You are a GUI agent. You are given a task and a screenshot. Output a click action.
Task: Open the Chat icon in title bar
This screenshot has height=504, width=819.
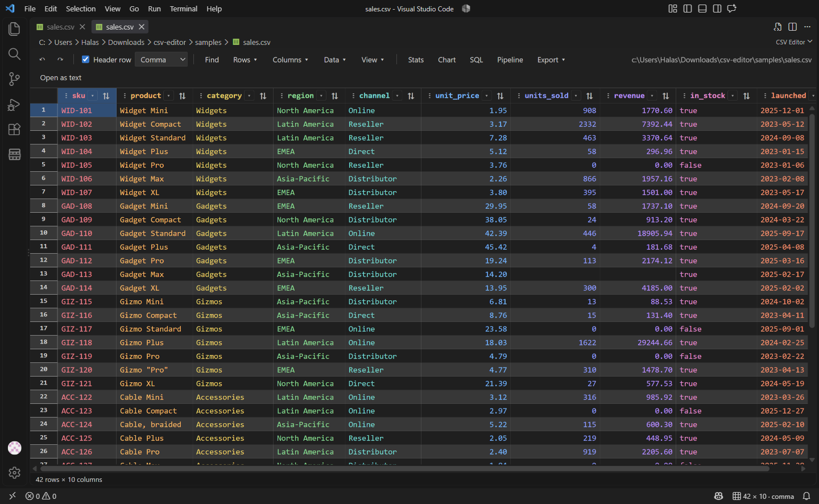coord(732,9)
